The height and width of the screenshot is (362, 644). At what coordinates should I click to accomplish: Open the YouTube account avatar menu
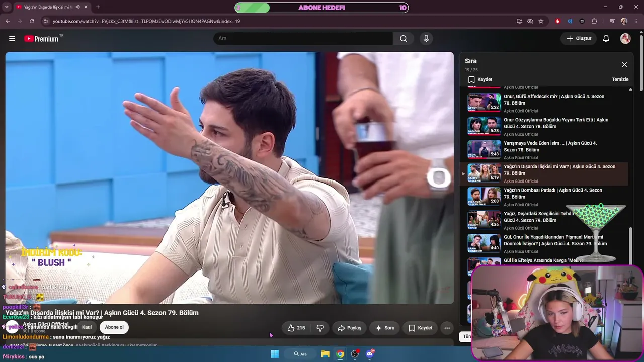(625, 39)
